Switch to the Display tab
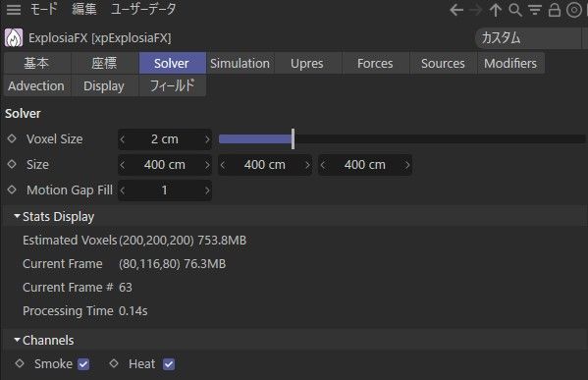 pyautogui.click(x=105, y=85)
